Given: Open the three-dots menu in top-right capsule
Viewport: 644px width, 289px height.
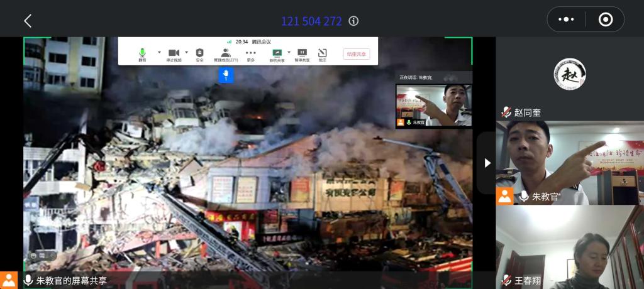Looking at the screenshot, I should pos(566,19).
